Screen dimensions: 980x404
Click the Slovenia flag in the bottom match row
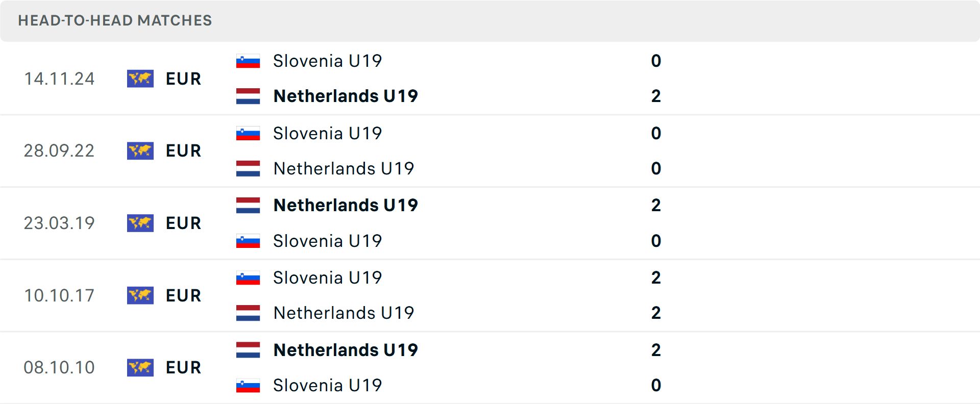248,385
